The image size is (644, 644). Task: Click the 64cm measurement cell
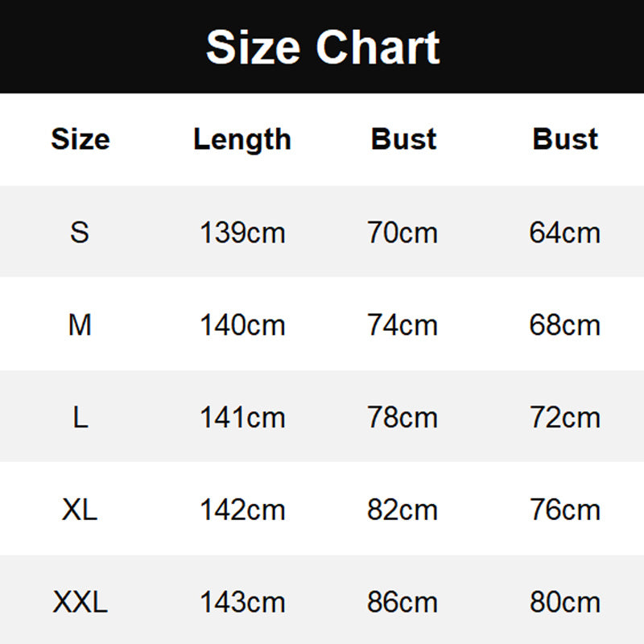[x=564, y=233]
